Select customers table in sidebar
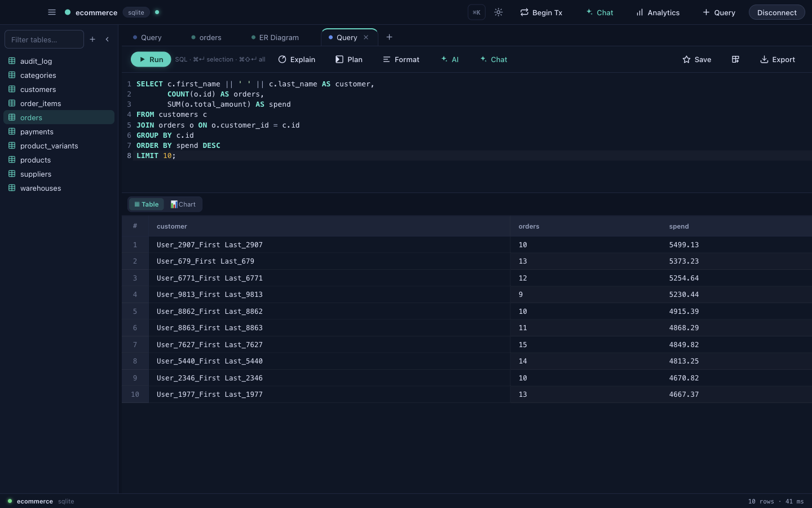This screenshot has height=508, width=812. click(59, 89)
